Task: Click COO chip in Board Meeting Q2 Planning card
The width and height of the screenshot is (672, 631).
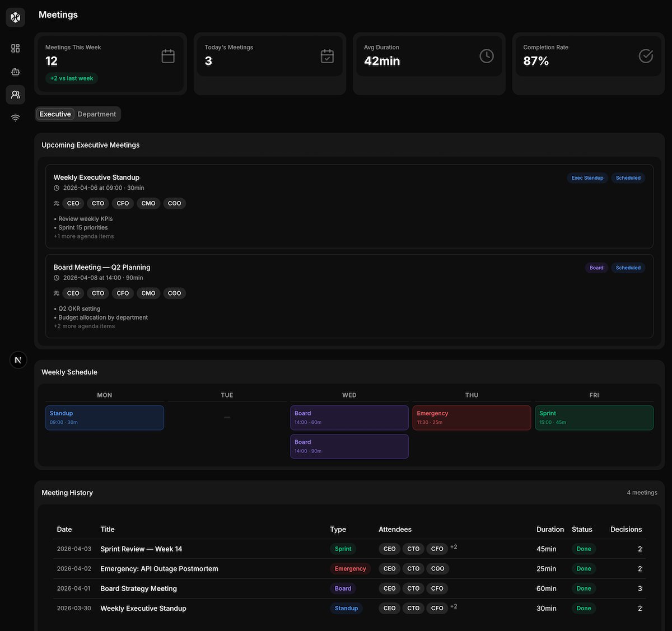Action: (x=175, y=293)
